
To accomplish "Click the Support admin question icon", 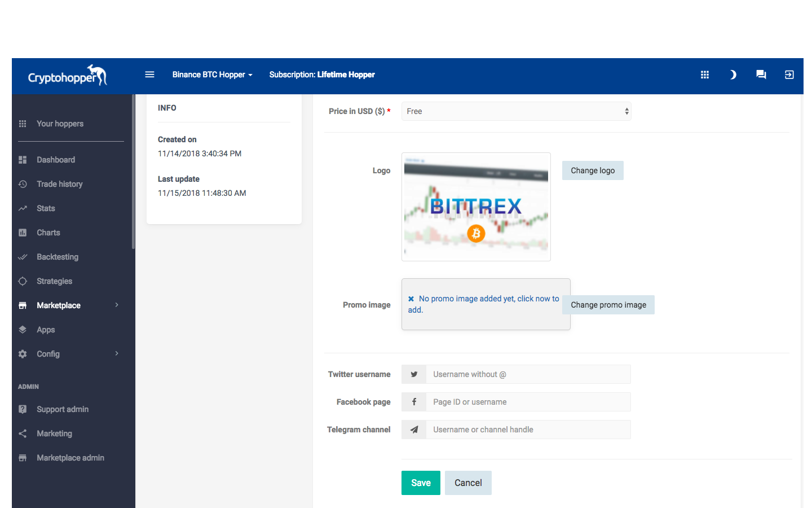I will pos(23,409).
